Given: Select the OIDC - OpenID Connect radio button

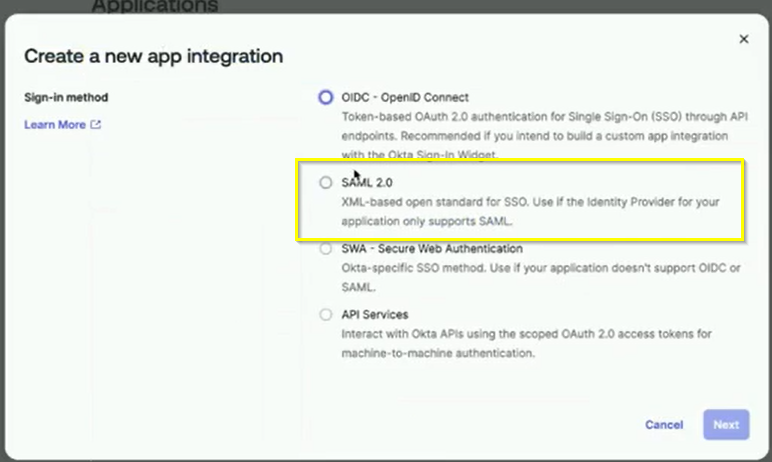Looking at the screenshot, I should tap(325, 97).
